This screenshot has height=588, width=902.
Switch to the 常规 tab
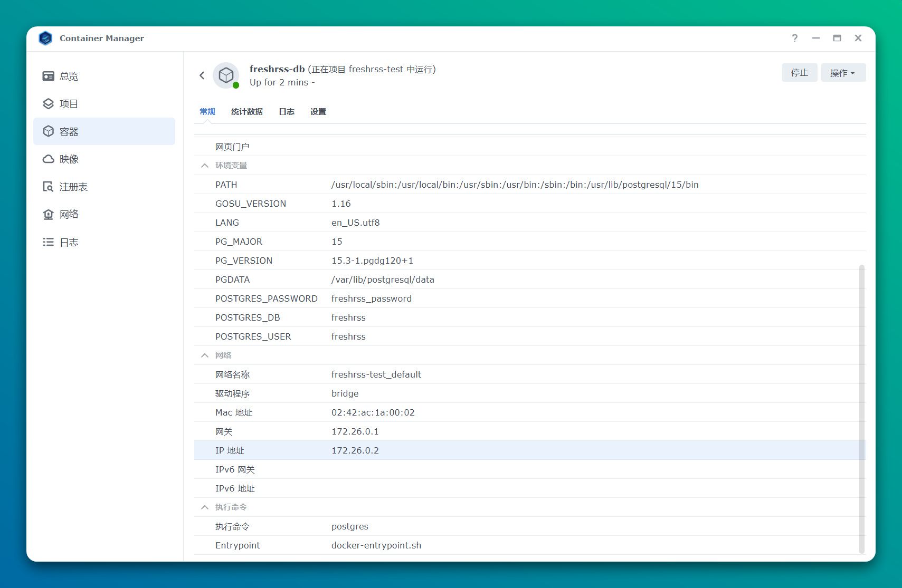pos(207,112)
